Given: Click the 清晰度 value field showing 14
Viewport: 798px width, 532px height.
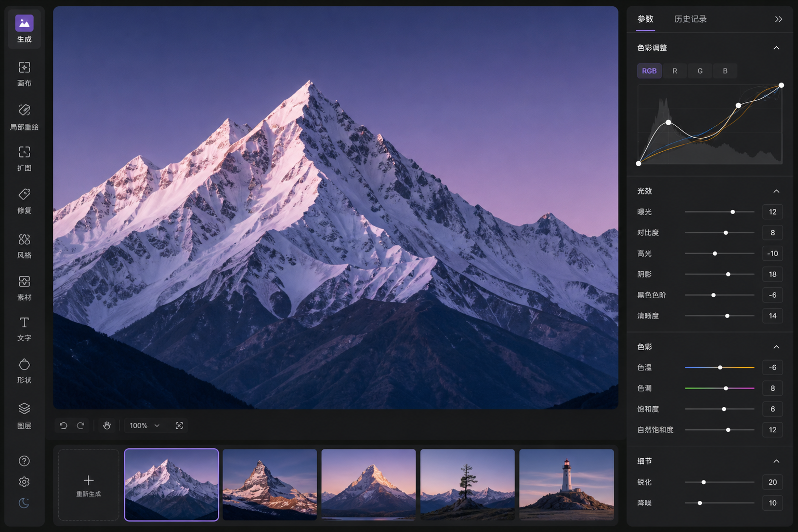Looking at the screenshot, I should tap(773, 316).
